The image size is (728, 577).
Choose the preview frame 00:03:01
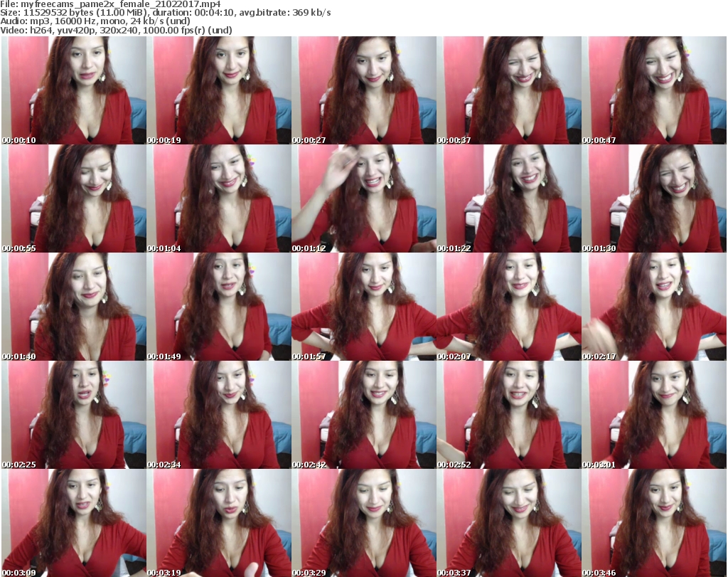[654, 415]
